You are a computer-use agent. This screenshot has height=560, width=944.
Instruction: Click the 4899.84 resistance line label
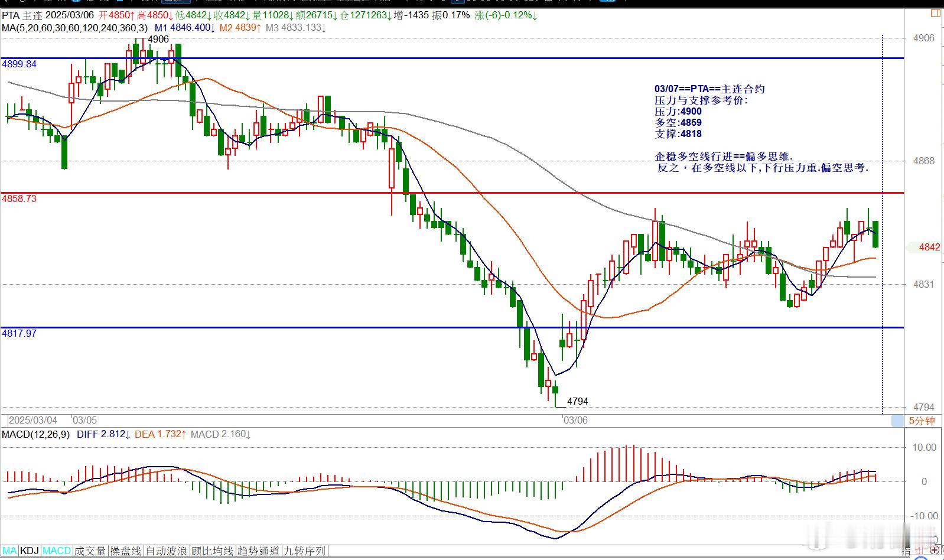tap(19, 64)
